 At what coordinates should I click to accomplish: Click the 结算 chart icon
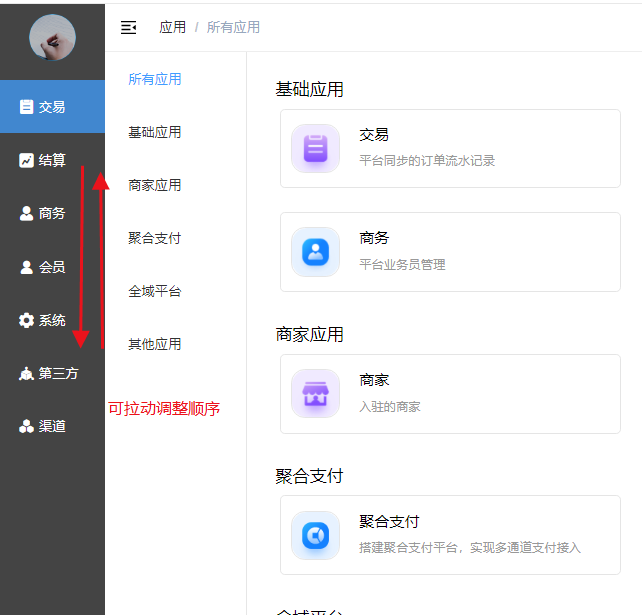(26, 160)
